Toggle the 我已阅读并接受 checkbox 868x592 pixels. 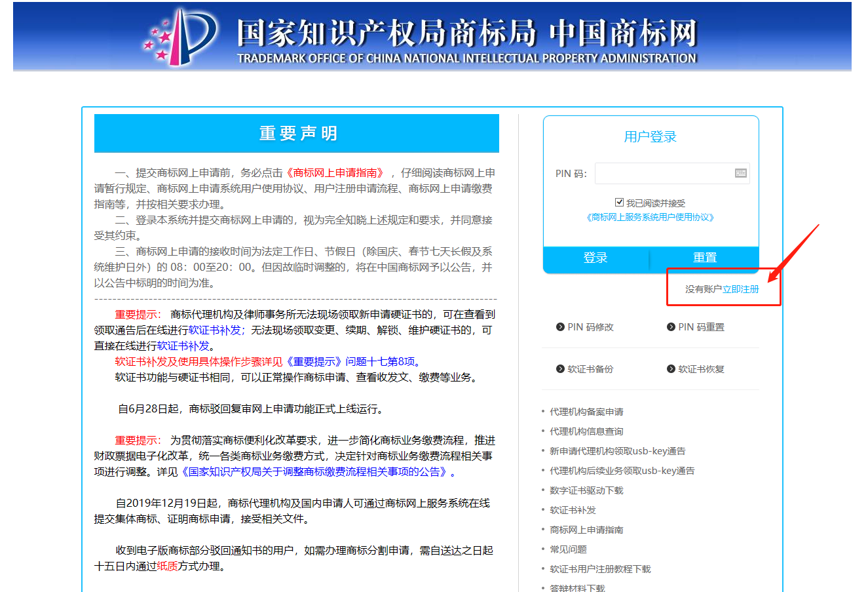tap(619, 202)
